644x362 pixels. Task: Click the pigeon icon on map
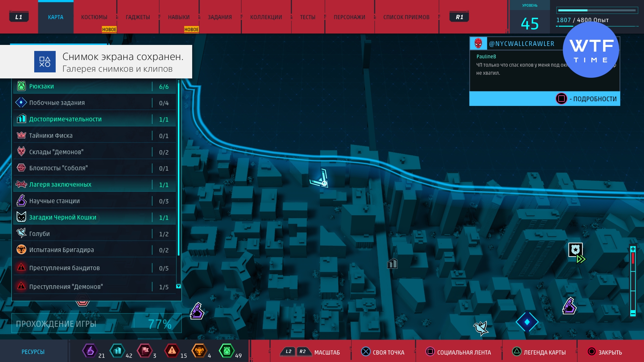[x=480, y=328]
